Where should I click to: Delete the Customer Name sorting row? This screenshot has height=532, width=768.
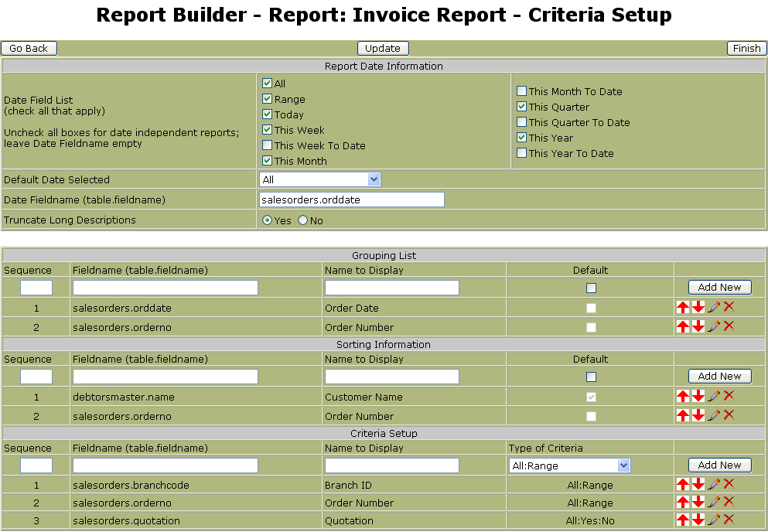(729, 397)
